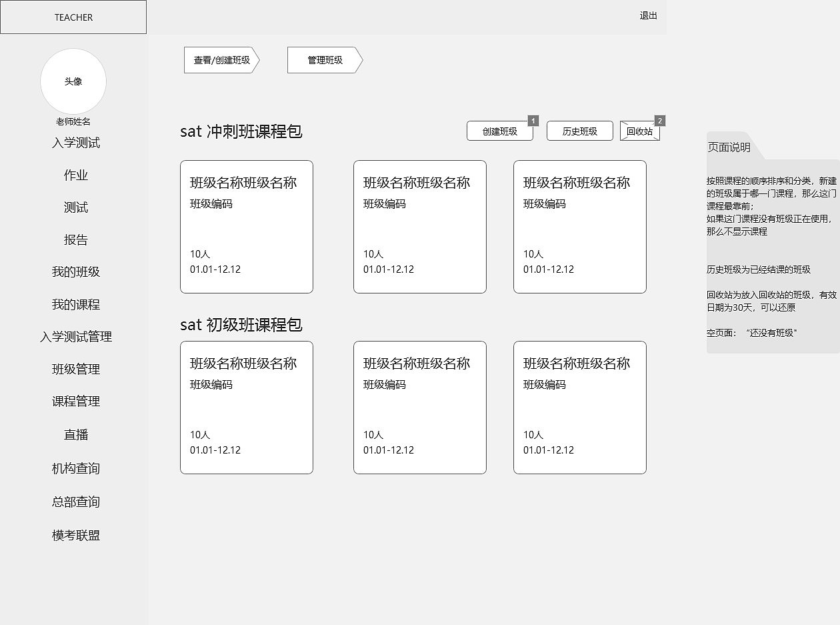Select 我的班级 in the sidebar
This screenshot has width=840, height=625.
click(x=74, y=272)
